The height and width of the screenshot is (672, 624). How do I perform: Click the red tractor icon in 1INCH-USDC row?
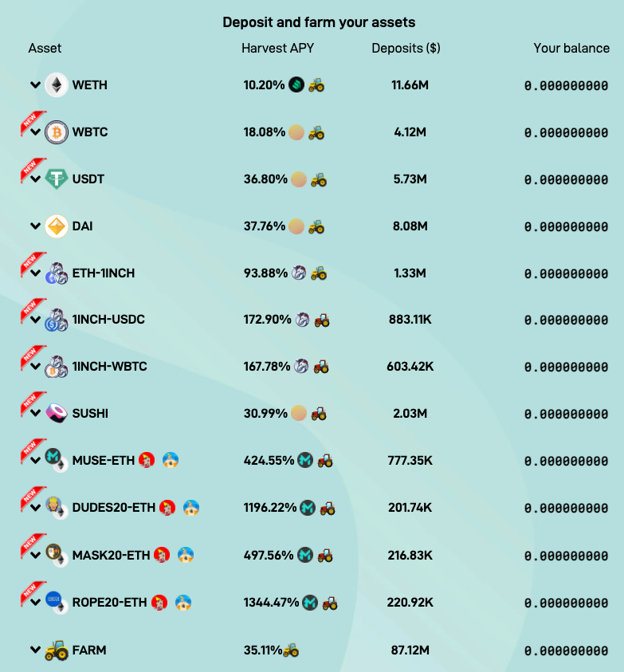click(x=322, y=320)
